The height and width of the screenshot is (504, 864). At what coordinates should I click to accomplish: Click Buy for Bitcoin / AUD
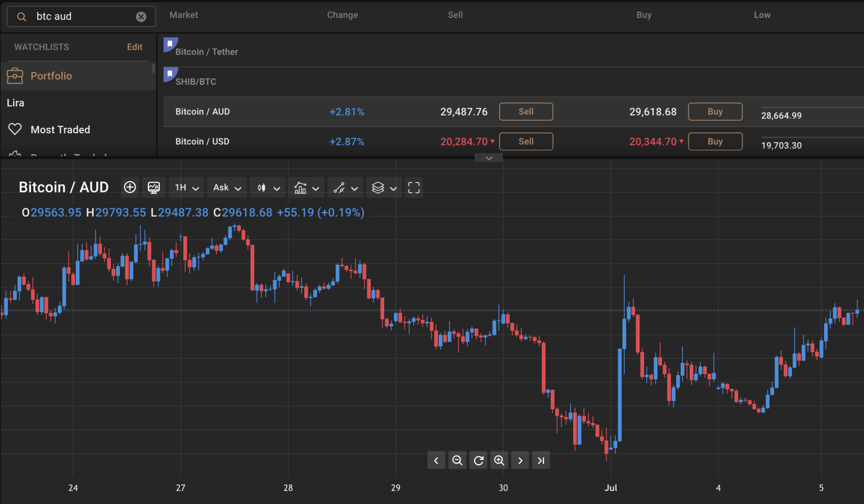(715, 111)
